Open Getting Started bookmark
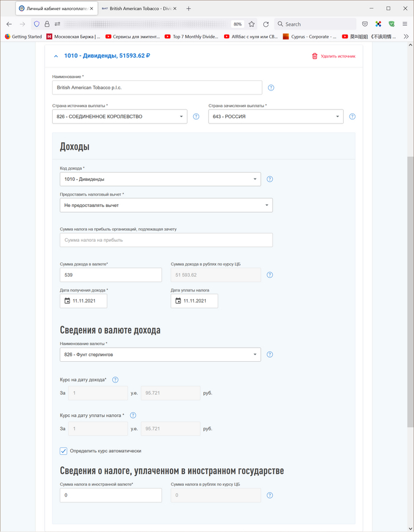414x532 pixels. pyautogui.click(x=22, y=37)
